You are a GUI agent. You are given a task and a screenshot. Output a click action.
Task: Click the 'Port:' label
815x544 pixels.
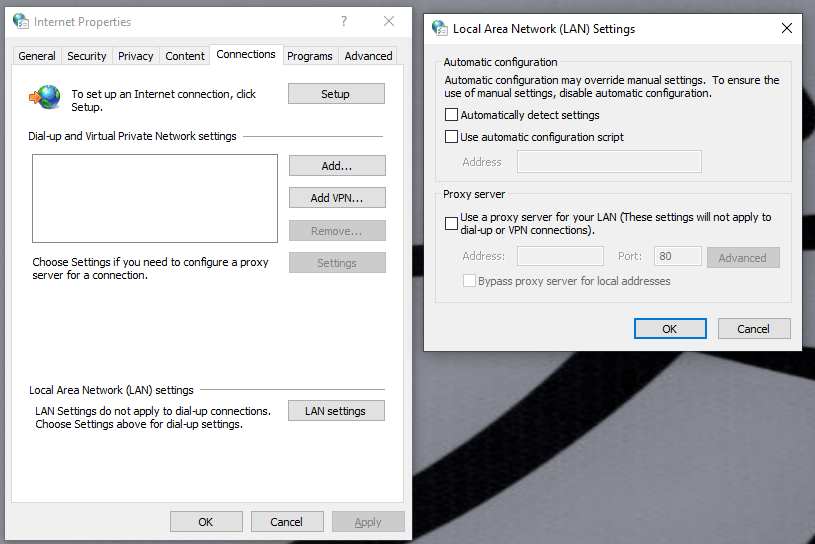tap(630, 256)
